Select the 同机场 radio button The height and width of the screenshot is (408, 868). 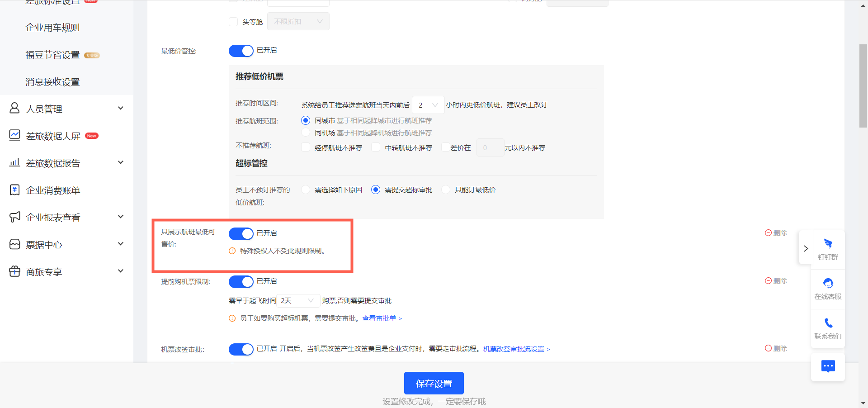306,133
